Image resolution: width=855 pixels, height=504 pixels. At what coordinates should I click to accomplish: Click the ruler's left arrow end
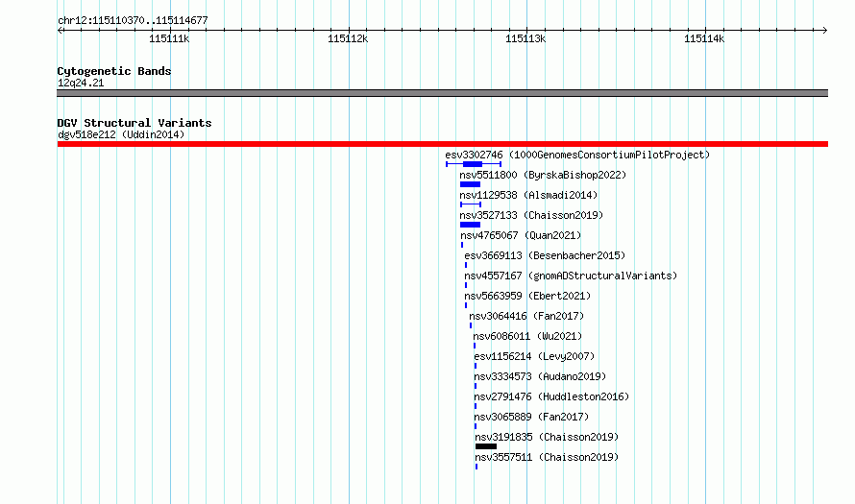pyautogui.click(x=61, y=30)
